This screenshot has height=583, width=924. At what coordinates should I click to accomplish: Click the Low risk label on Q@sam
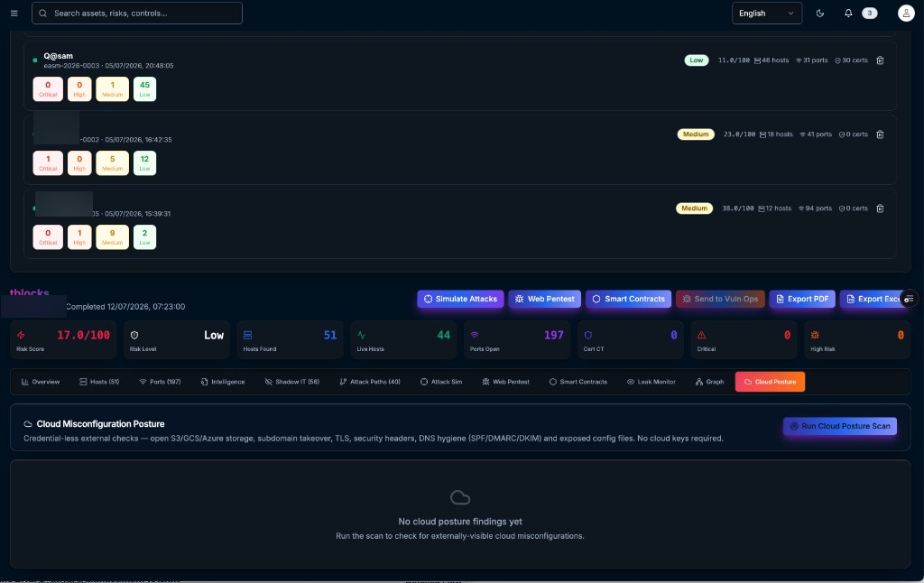click(696, 60)
